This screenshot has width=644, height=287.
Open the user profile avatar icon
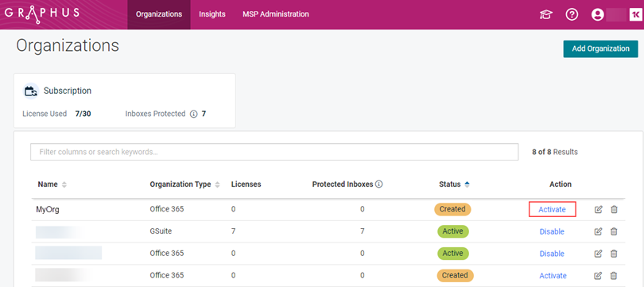tap(597, 15)
